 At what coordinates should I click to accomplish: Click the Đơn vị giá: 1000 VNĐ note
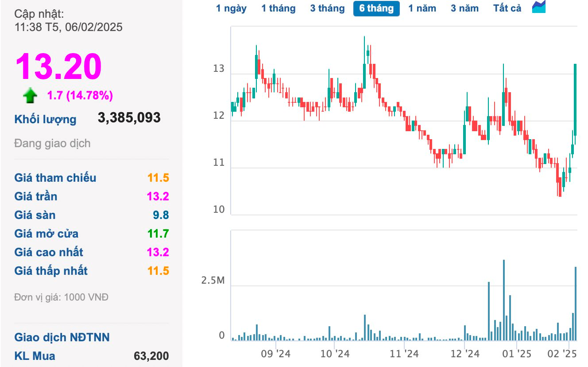[61, 297]
